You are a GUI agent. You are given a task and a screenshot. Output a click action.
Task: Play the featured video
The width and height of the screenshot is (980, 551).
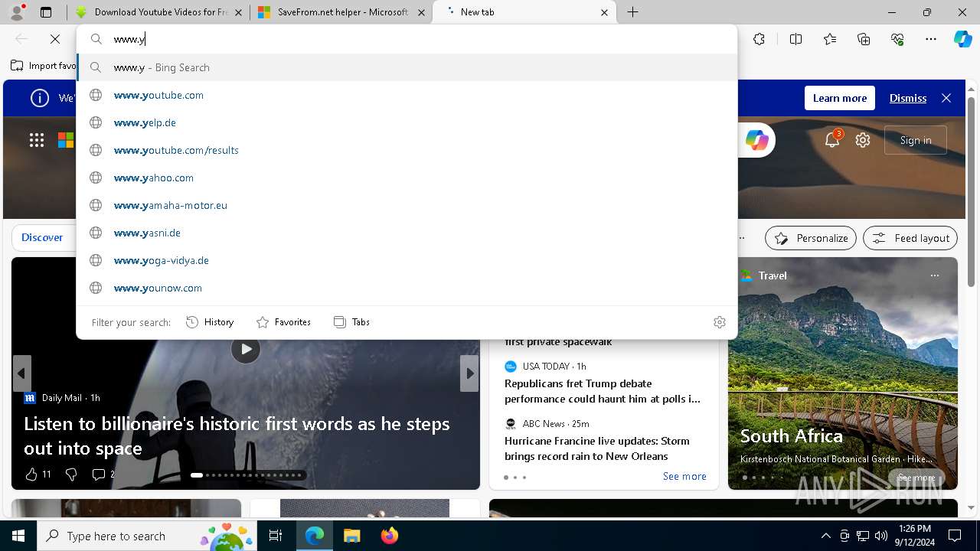pos(245,349)
